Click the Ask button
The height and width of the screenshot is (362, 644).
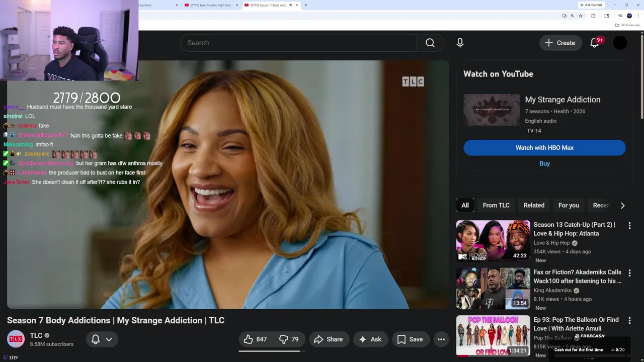(370, 339)
